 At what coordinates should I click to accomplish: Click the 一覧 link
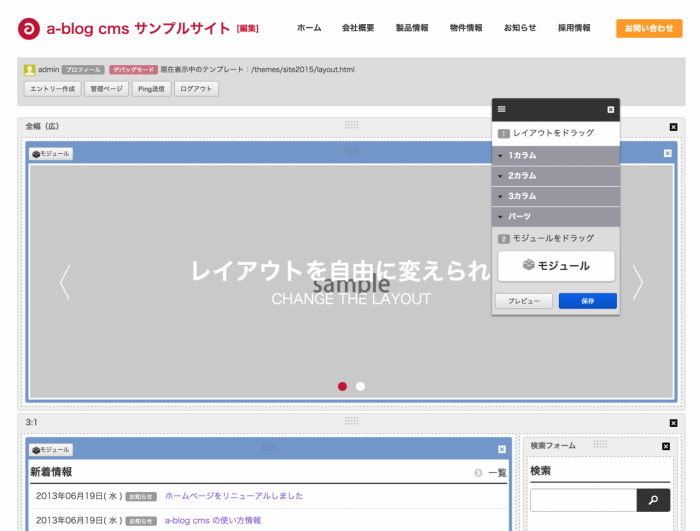pyautogui.click(x=497, y=472)
